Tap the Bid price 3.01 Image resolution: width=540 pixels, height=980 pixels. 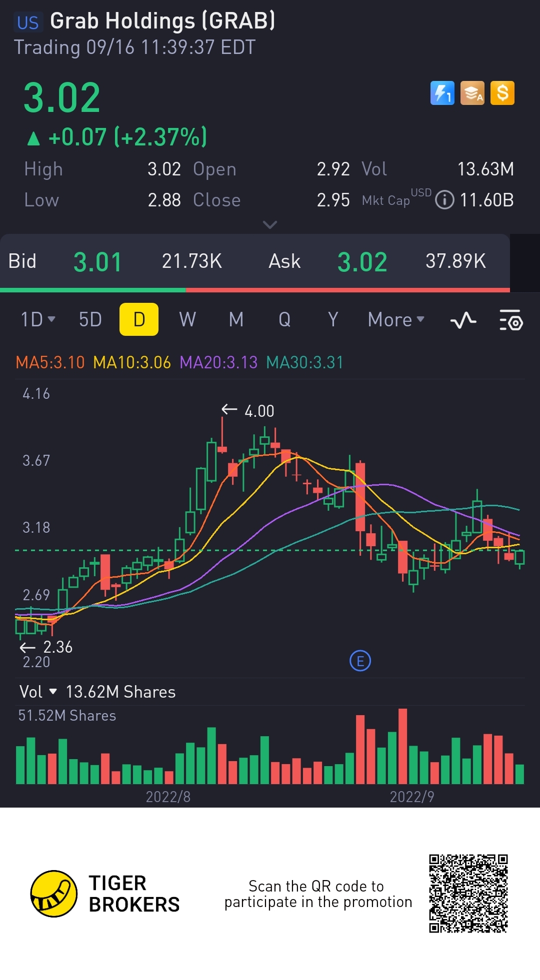97,262
